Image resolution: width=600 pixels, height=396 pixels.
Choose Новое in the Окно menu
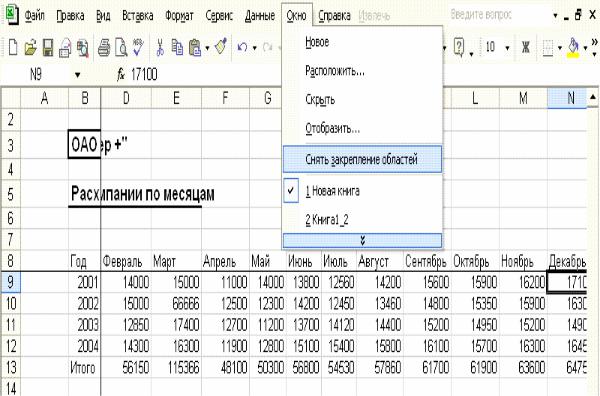pyautogui.click(x=362, y=42)
